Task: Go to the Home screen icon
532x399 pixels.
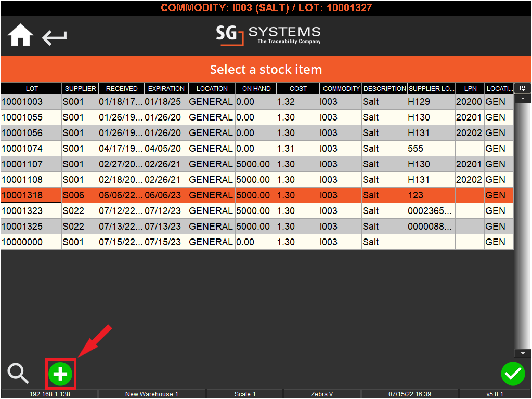Action: [20, 35]
